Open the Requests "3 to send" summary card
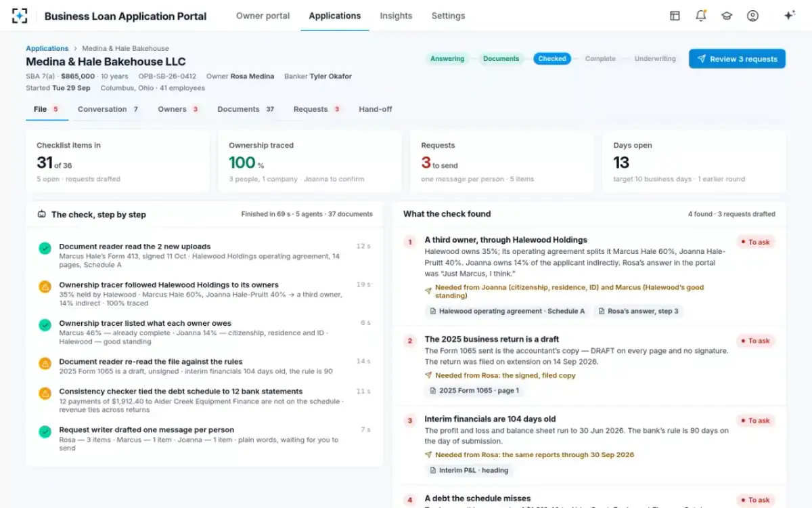Screen dimensions: 812x508 point(501,162)
